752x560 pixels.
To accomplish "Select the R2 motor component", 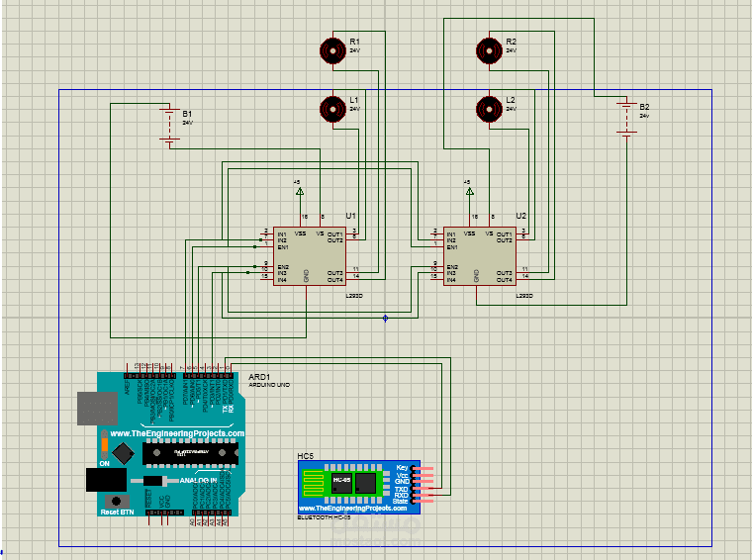I will pos(489,50).
